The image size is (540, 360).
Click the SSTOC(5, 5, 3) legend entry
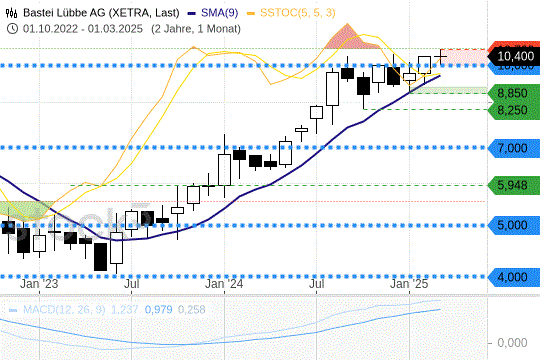pyautogui.click(x=291, y=13)
